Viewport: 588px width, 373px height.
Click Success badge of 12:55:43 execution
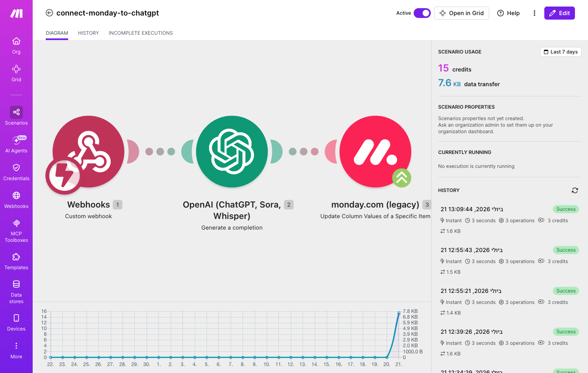(566, 250)
